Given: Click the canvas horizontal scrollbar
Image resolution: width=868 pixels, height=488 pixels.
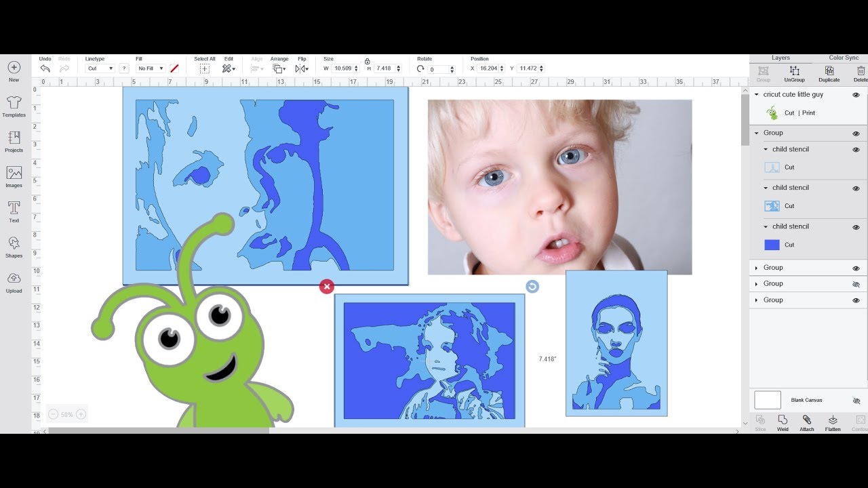Looking at the screenshot, I should (157, 430).
